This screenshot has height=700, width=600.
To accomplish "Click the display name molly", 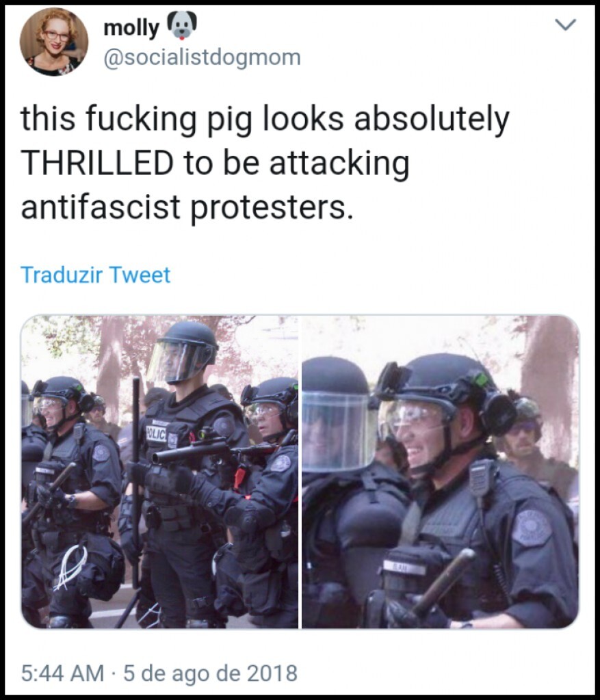I will point(131,28).
